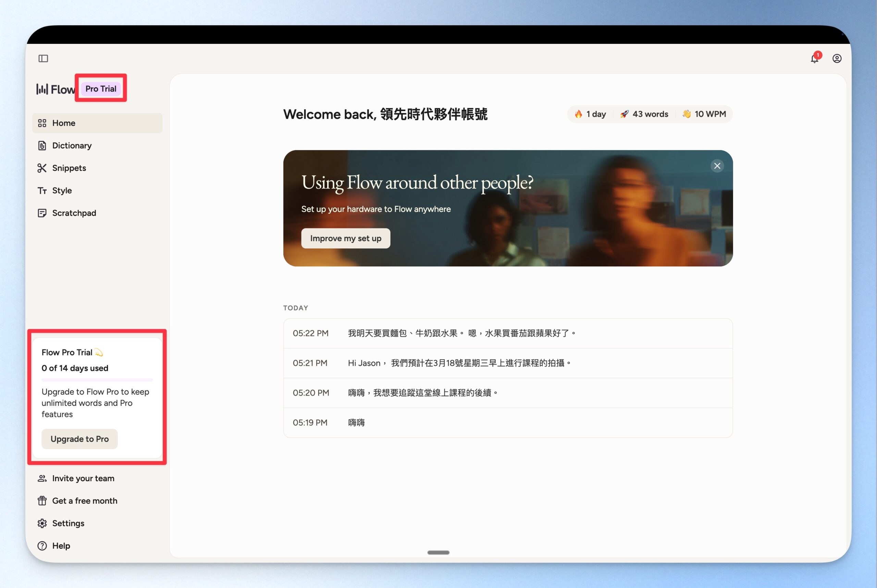The height and width of the screenshot is (588, 877).
Task: Click the Pro Trial badge
Action: [100, 89]
